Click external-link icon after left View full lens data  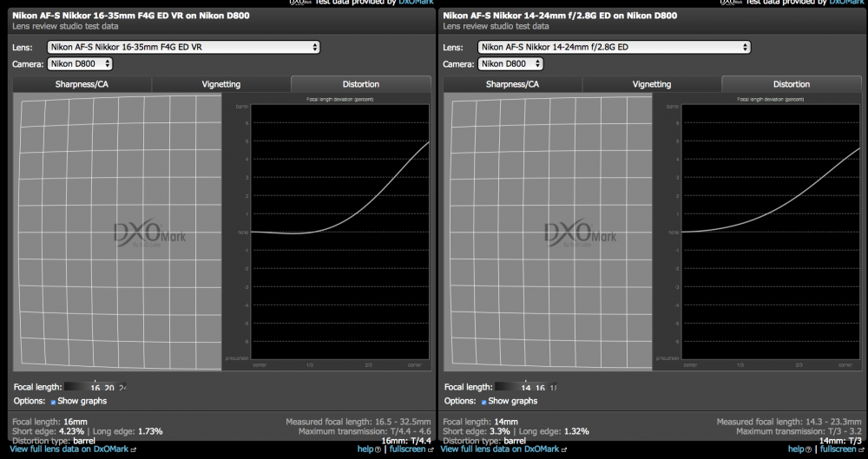(x=134, y=449)
